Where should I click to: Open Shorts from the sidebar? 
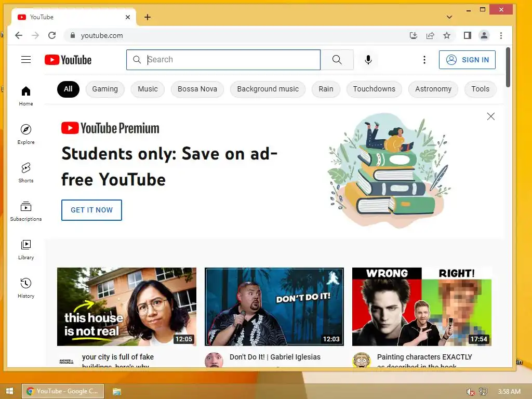pyautogui.click(x=26, y=172)
